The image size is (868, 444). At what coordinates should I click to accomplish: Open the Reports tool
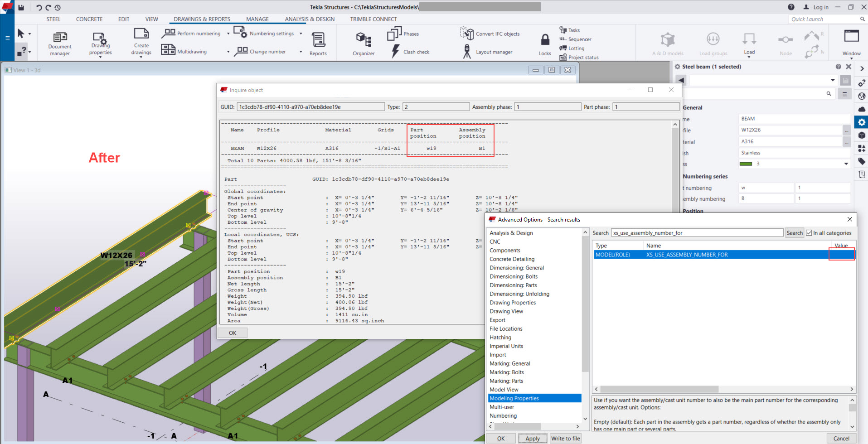318,43
